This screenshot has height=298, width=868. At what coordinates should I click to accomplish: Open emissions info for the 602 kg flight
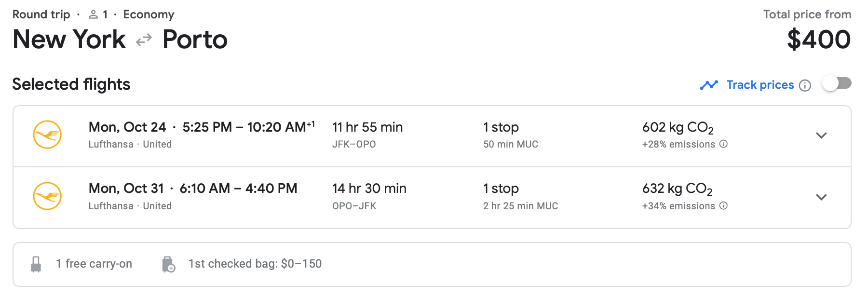(723, 144)
